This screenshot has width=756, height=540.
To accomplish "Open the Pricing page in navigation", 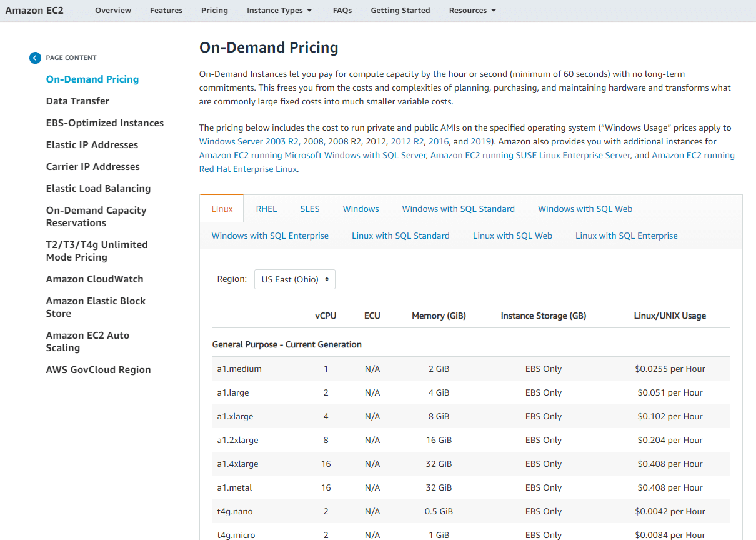I will [214, 10].
